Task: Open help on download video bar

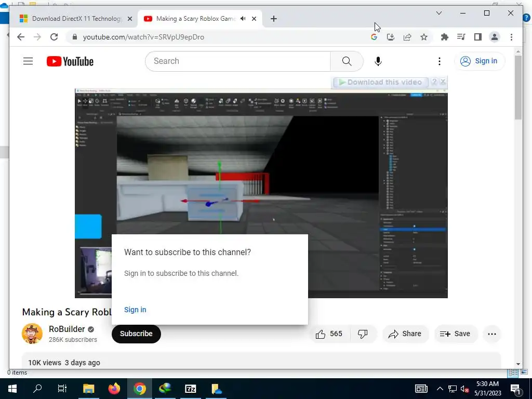Action: point(434,82)
